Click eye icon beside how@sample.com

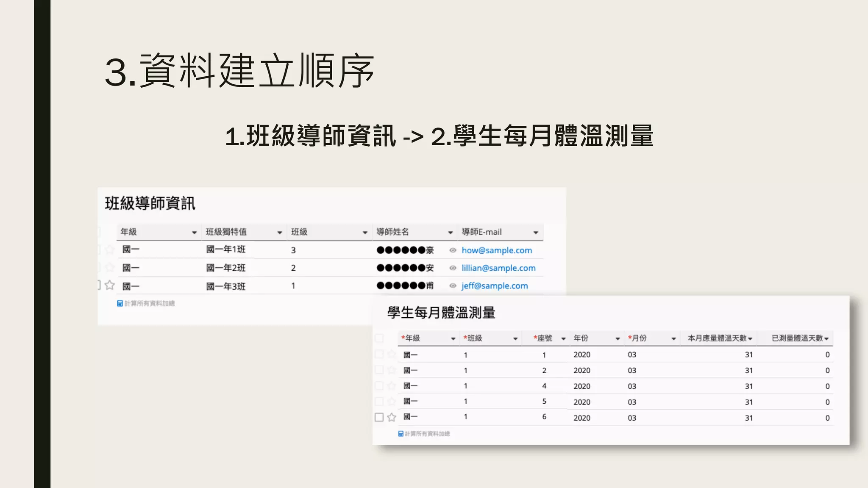click(x=453, y=250)
